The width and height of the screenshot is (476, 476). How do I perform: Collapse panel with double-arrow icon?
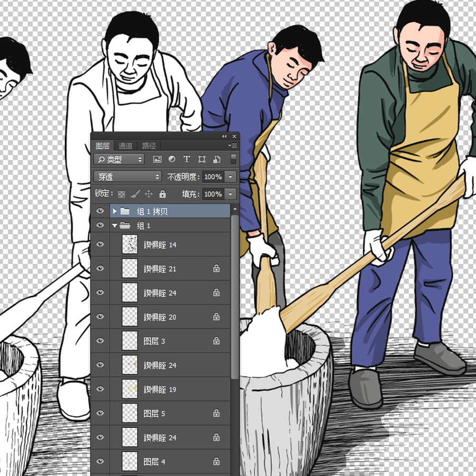pos(224,136)
